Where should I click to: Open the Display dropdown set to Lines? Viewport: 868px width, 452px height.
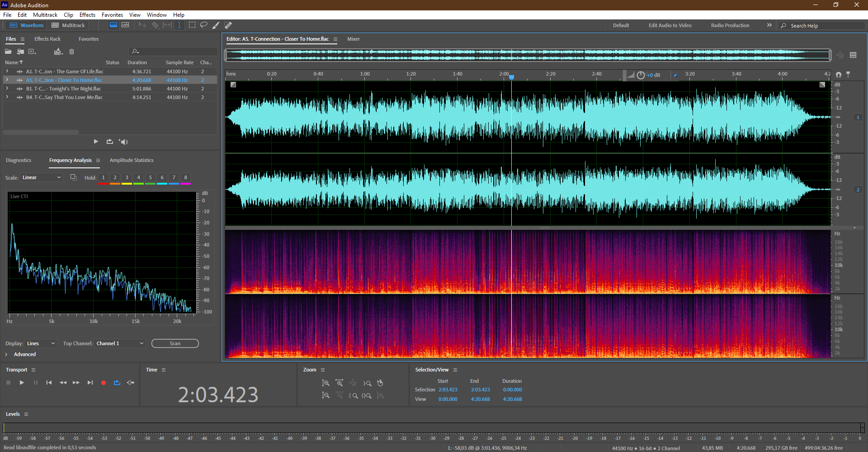click(x=40, y=343)
